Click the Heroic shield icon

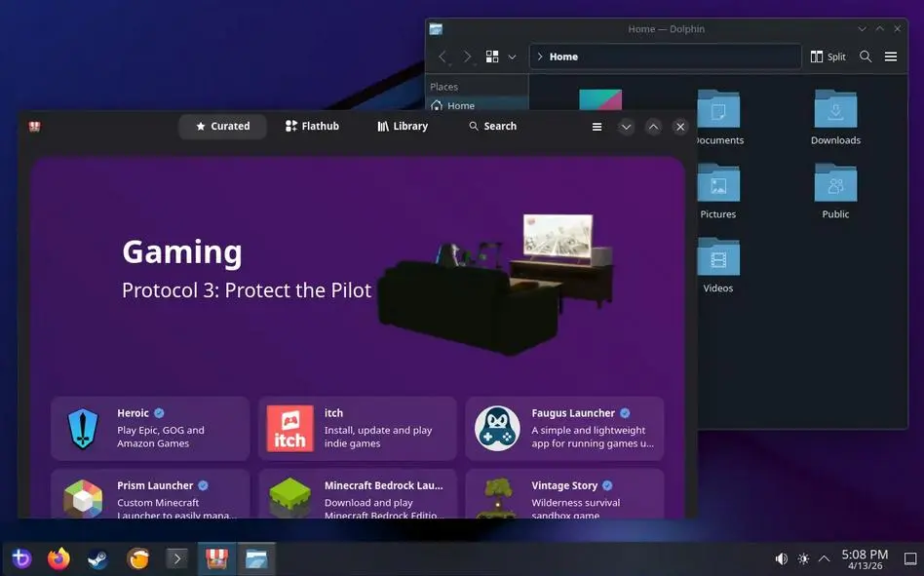(83, 429)
